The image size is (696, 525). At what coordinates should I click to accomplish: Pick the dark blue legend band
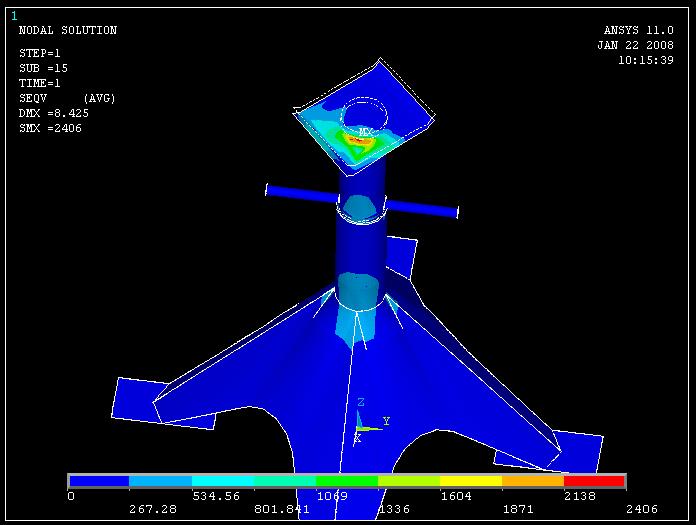coord(99,481)
